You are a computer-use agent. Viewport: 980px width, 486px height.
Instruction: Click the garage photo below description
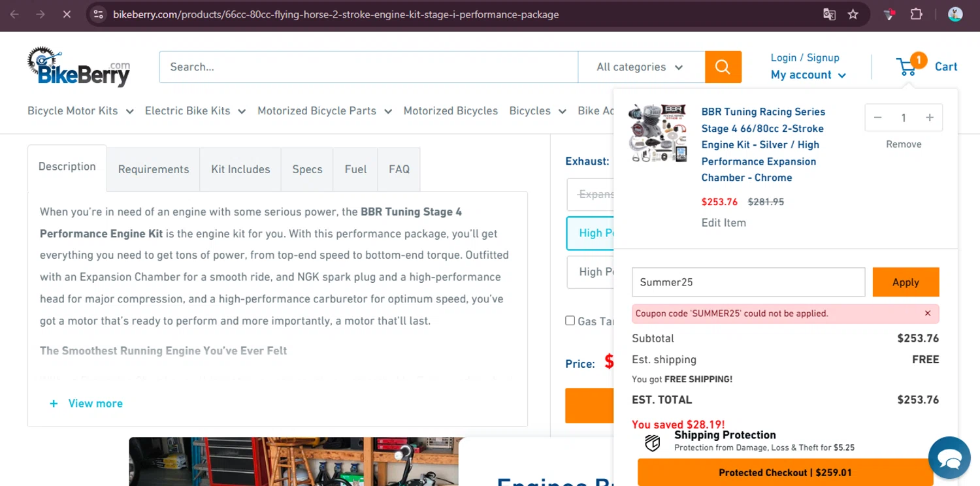(x=293, y=462)
